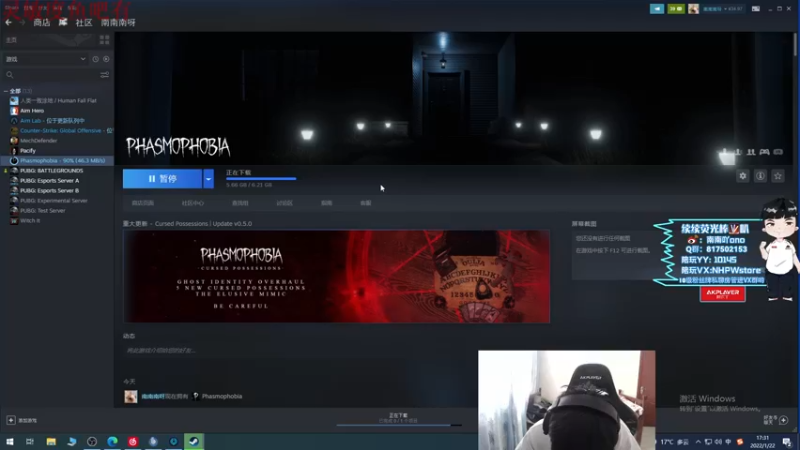This screenshot has width=800, height=450.
Task: Open Windows Task View icon
Action: (x=30, y=442)
